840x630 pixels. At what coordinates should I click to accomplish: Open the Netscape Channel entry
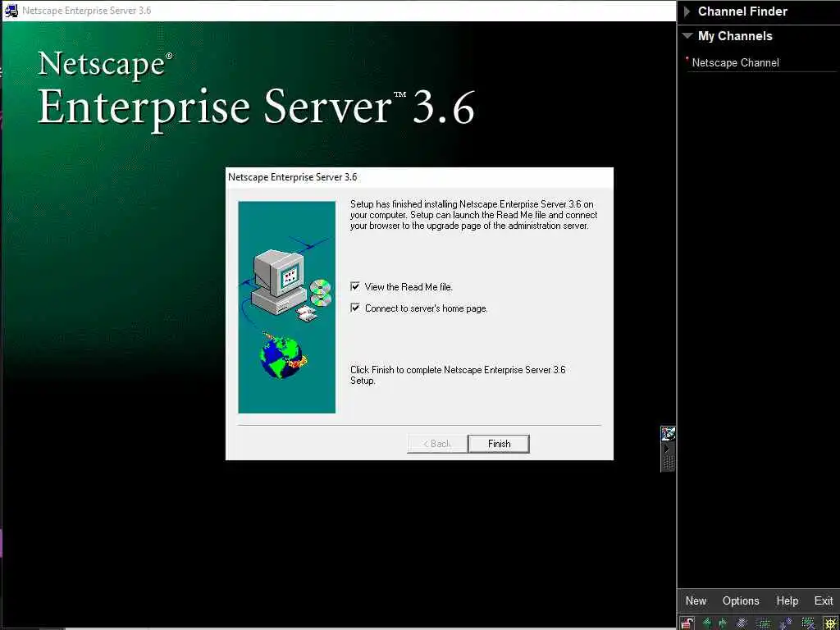coord(735,62)
